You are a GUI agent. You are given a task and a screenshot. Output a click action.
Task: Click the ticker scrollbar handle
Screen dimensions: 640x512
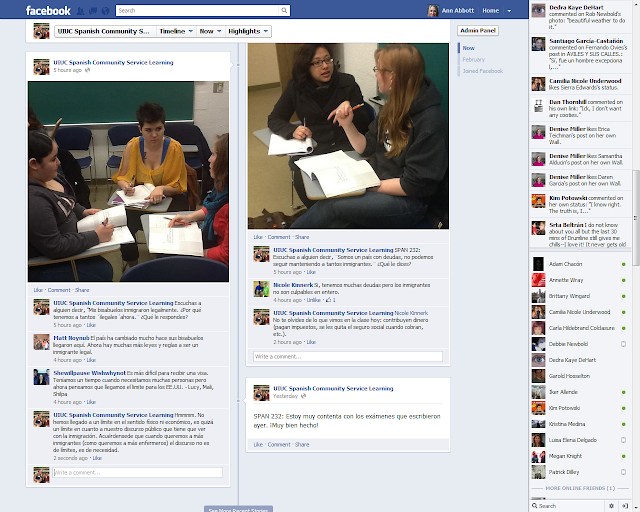click(x=636, y=218)
